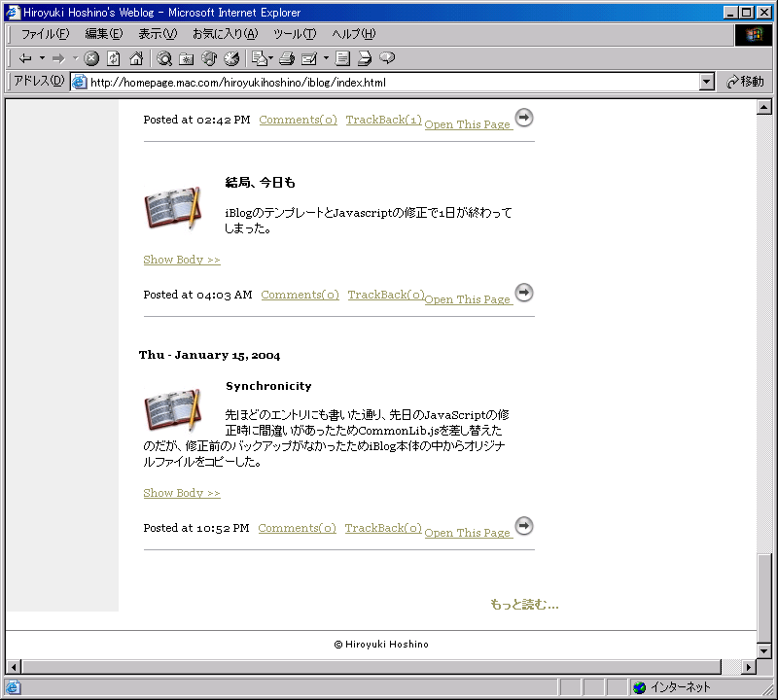This screenshot has width=778, height=700.
Task: Open the 編集(E) menu
Action: point(104,34)
